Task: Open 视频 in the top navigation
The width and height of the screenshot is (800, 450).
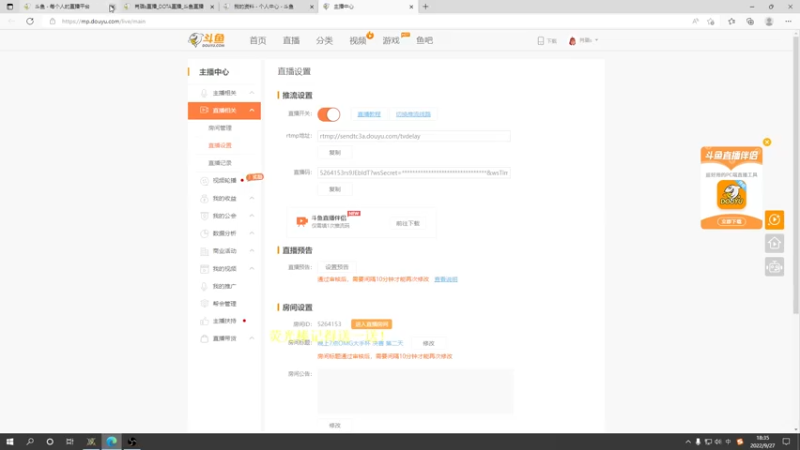Action: 358,40
